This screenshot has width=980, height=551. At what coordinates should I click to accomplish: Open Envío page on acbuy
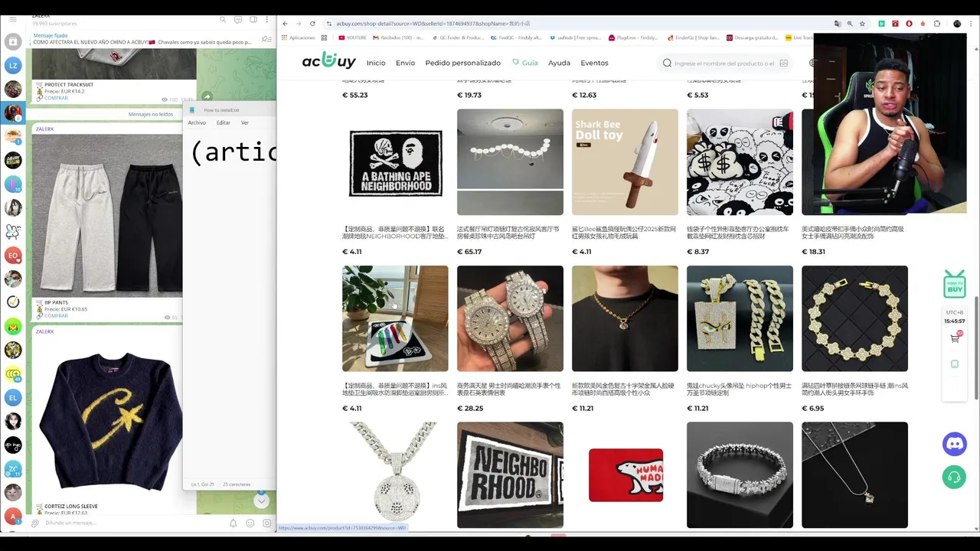coord(405,63)
